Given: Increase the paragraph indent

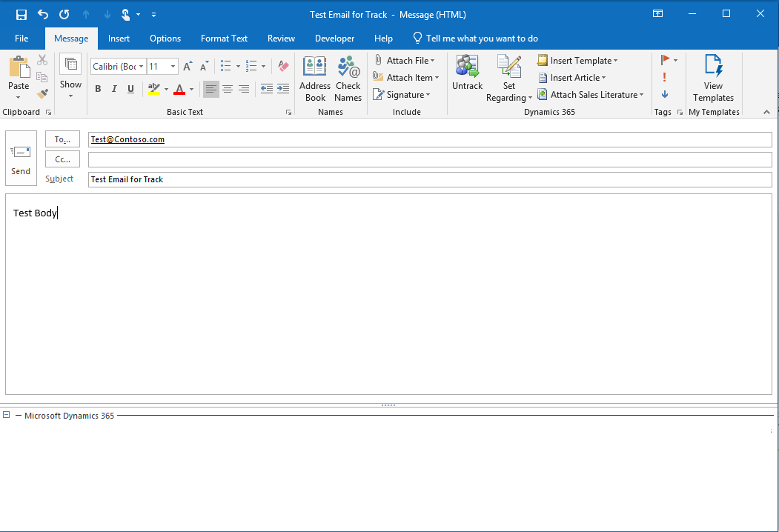Looking at the screenshot, I should [x=283, y=89].
